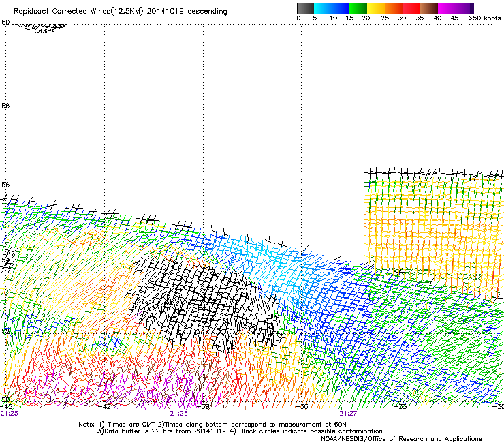Click the date label '20141019 descending'
Screen dimensions: 504x443
point(187,12)
